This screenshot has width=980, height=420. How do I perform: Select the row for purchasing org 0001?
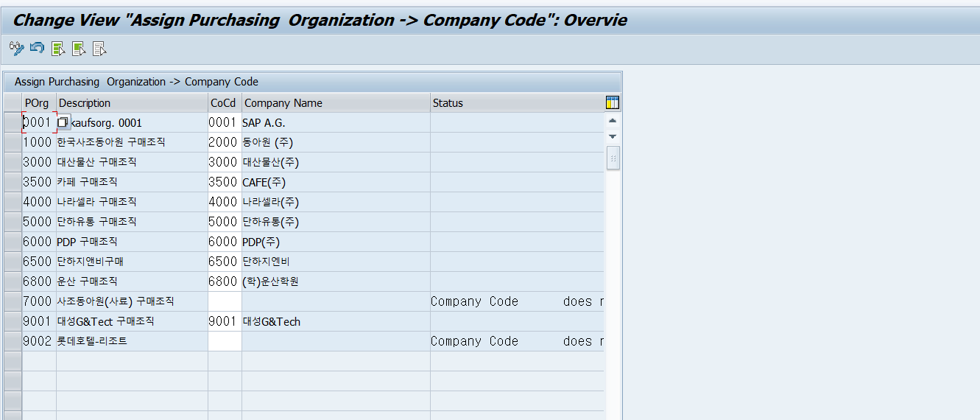13,122
